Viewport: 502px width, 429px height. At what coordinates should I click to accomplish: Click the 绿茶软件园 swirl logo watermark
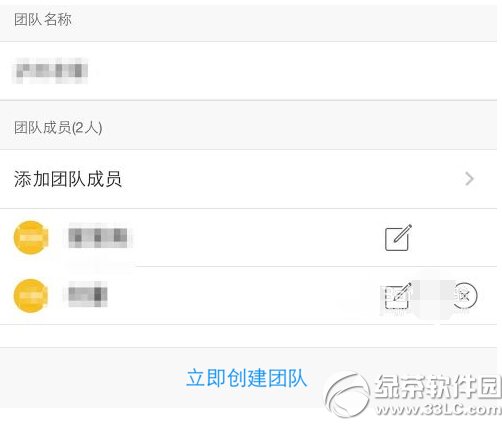point(348,395)
